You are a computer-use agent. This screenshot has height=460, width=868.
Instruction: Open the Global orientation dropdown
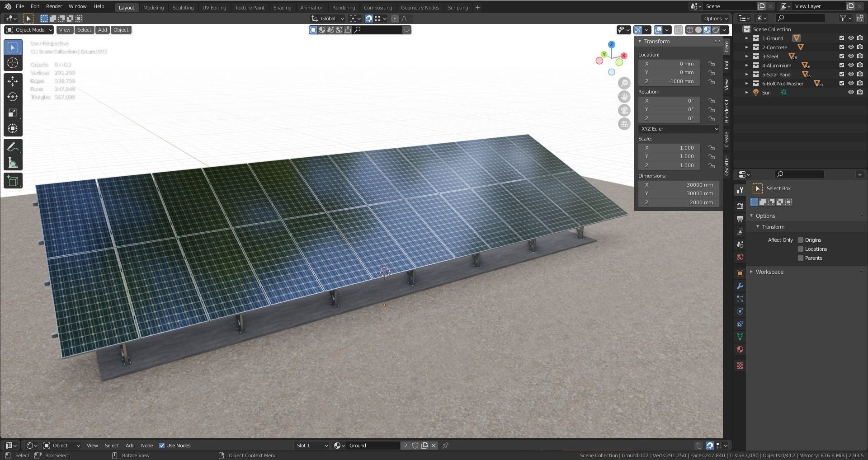coord(328,19)
